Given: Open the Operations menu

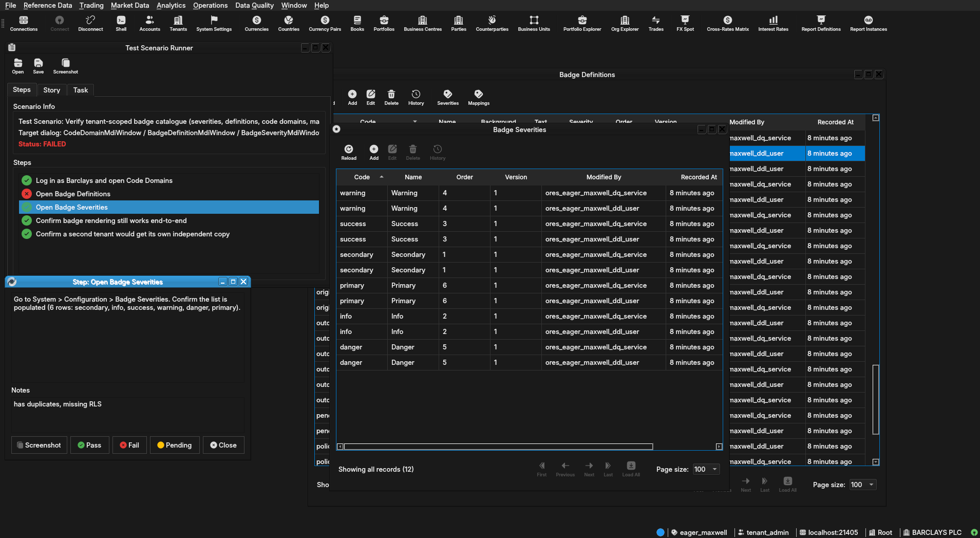Looking at the screenshot, I should coord(210,5).
